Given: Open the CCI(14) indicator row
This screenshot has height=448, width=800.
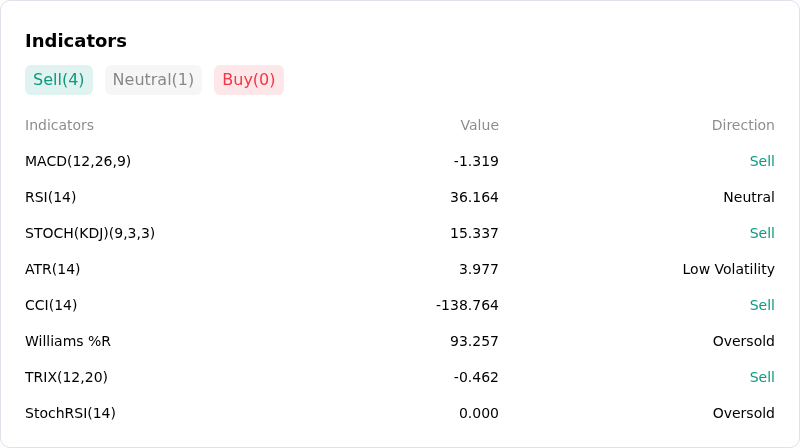Looking at the screenshot, I should pyautogui.click(x=399, y=305).
